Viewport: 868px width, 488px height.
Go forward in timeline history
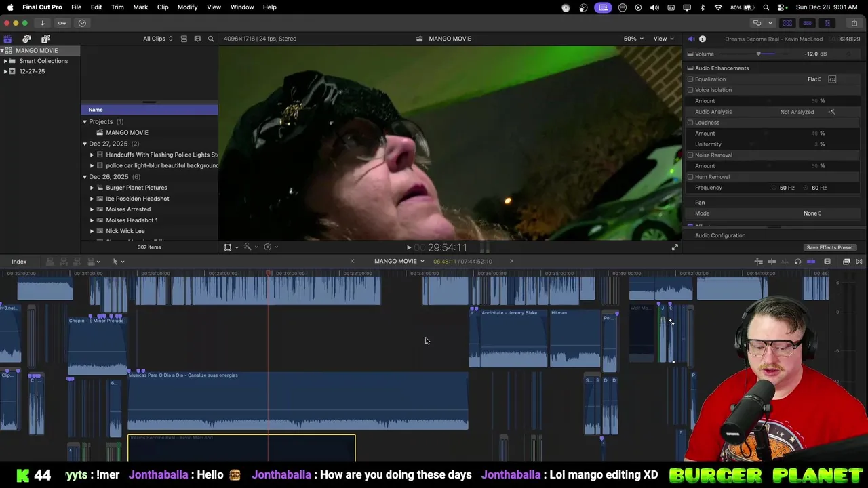(x=511, y=261)
